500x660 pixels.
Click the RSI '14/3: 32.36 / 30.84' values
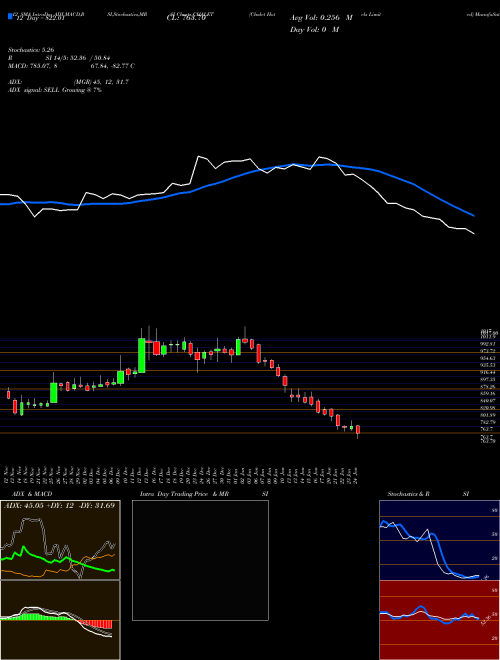pos(80,58)
